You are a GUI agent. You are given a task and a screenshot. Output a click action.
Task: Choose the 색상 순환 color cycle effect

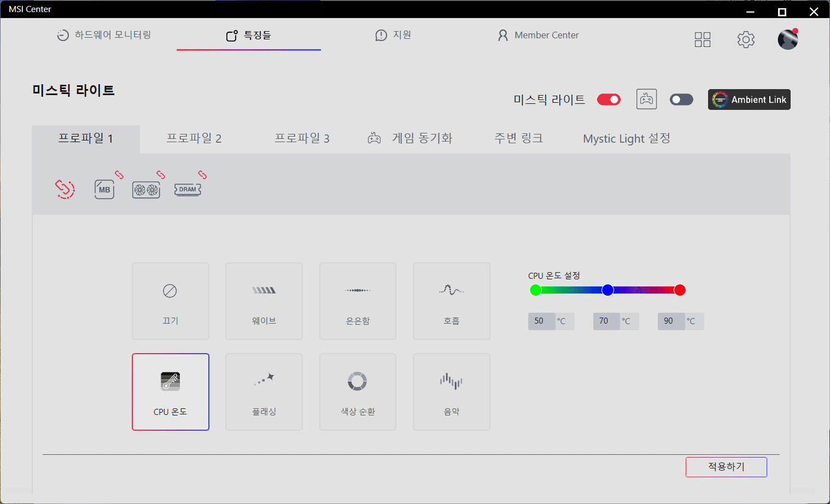coord(358,392)
